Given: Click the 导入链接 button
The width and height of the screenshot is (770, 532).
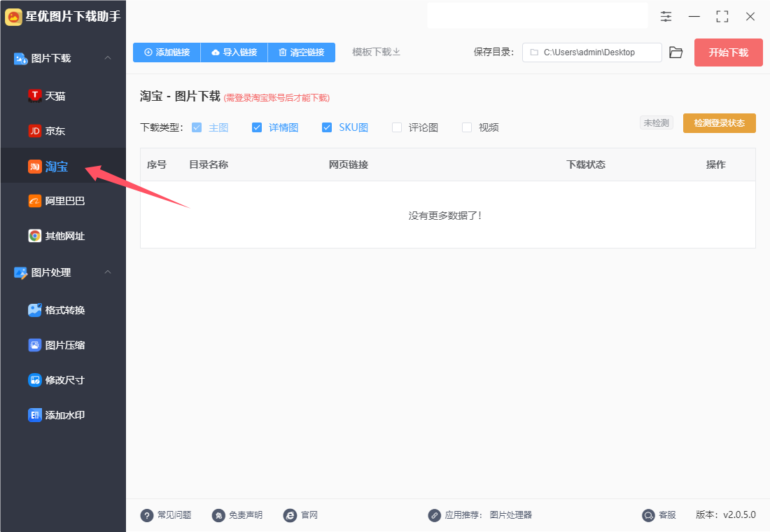Looking at the screenshot, I should coord(234,52).
